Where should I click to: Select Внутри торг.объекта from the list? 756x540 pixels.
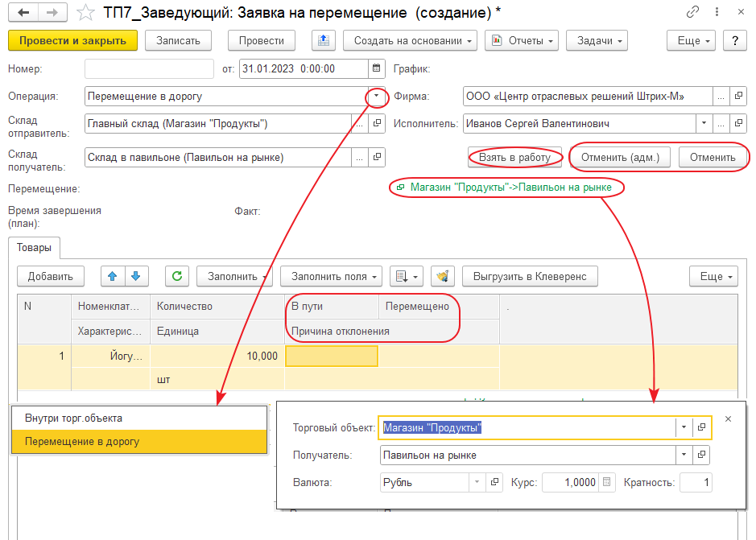point(74,418)
